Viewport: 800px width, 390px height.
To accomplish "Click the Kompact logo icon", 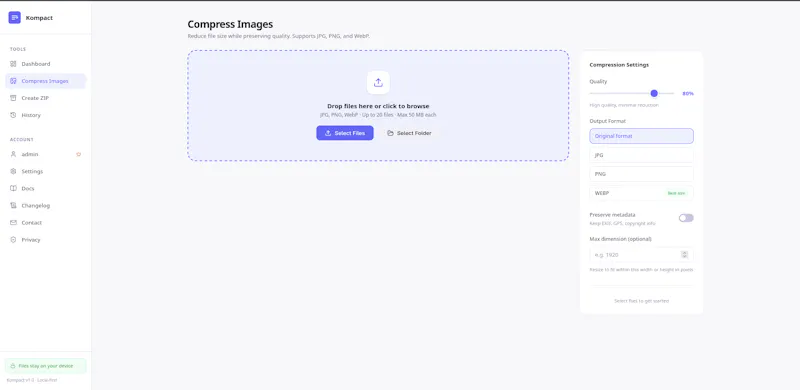I will [x=14, y=18].
